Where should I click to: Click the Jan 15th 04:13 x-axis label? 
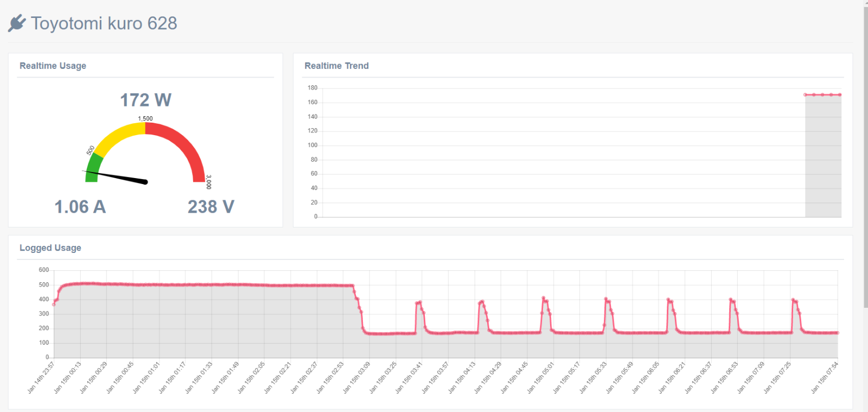(462, 377)
